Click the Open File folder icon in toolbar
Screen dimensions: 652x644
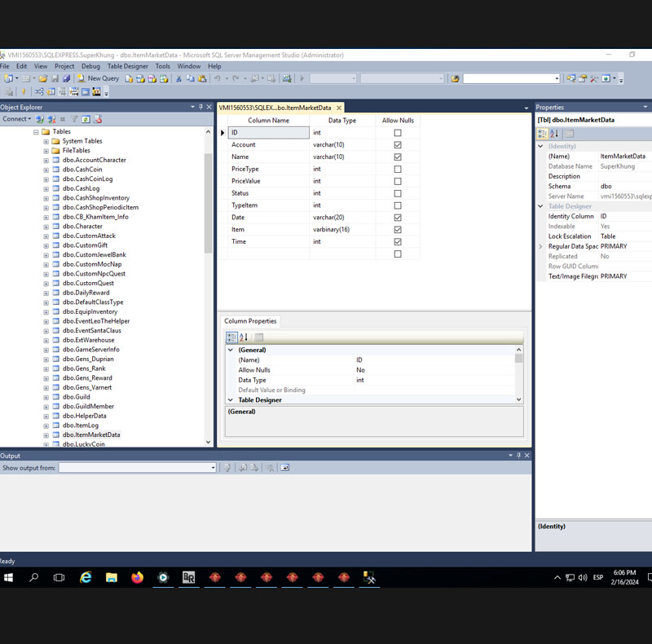pyautogui.click(x=43, y=78)
